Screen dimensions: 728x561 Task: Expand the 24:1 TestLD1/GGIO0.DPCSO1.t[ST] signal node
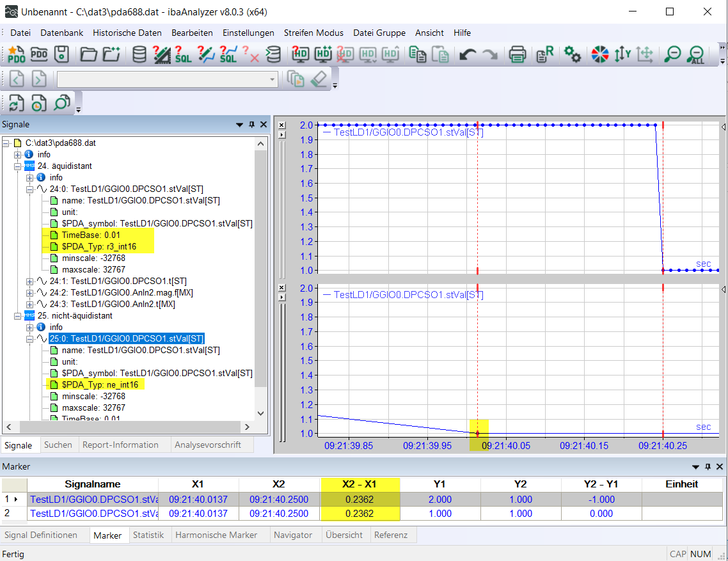[x=30, y=281]
